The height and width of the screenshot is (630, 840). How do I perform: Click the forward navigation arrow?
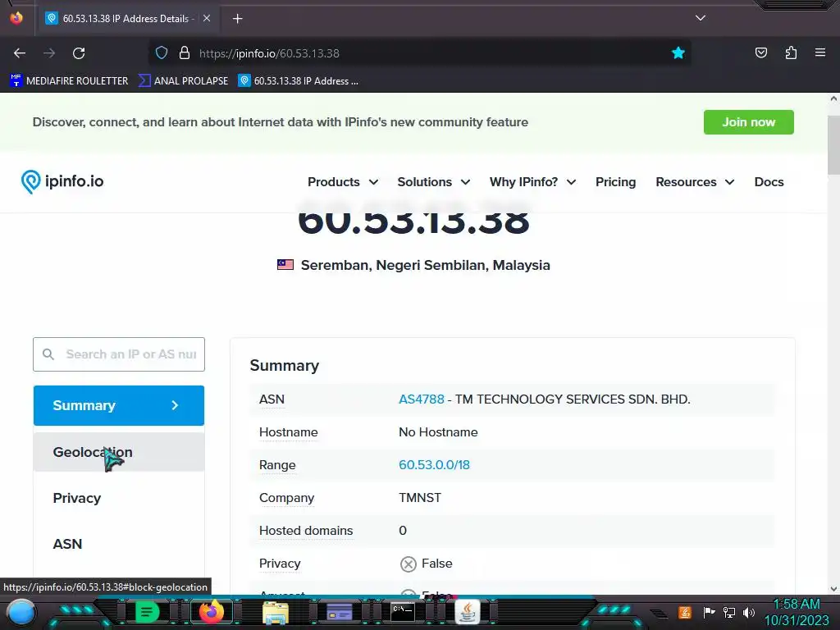click(49, 53)
